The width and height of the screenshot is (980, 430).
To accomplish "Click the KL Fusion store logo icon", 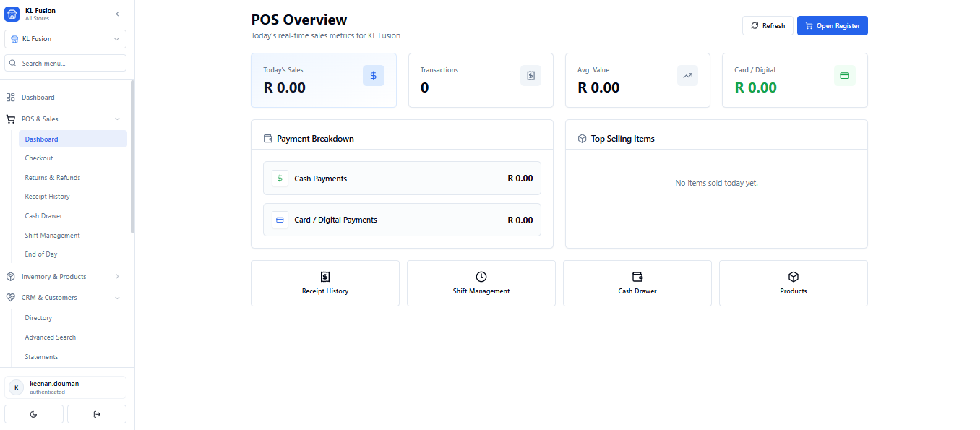I will pyautogui.click(x=12, y=14).
